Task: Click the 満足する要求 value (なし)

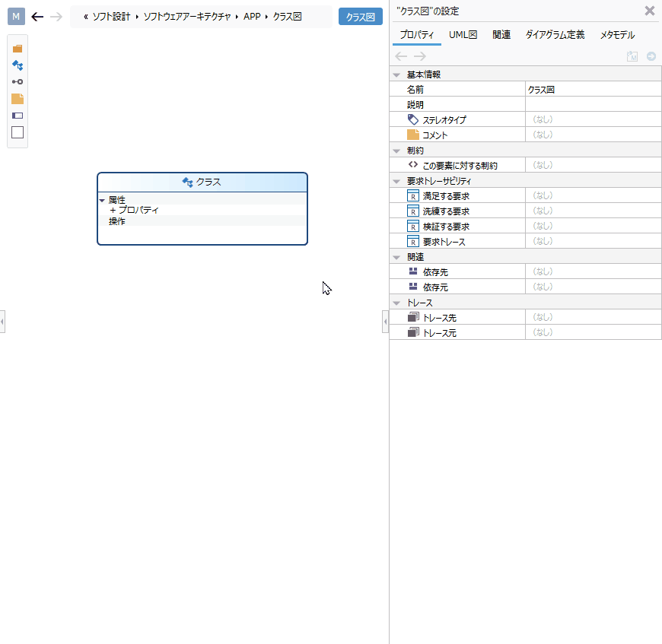Action: click(543, 195)
